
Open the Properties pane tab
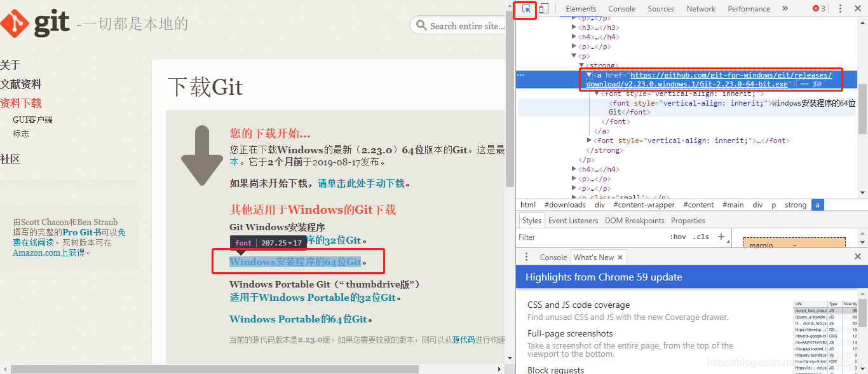click(x=688, y=221)
